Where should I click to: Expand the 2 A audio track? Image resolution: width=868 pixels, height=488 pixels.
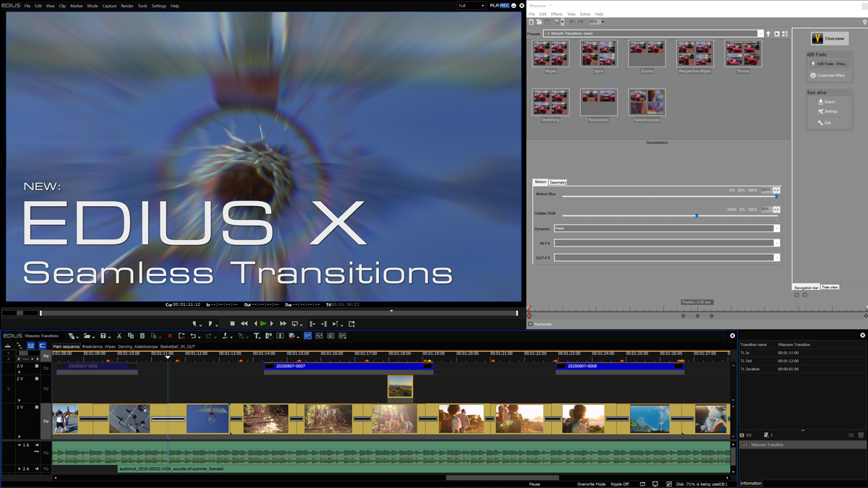click(x=20, y=469)
